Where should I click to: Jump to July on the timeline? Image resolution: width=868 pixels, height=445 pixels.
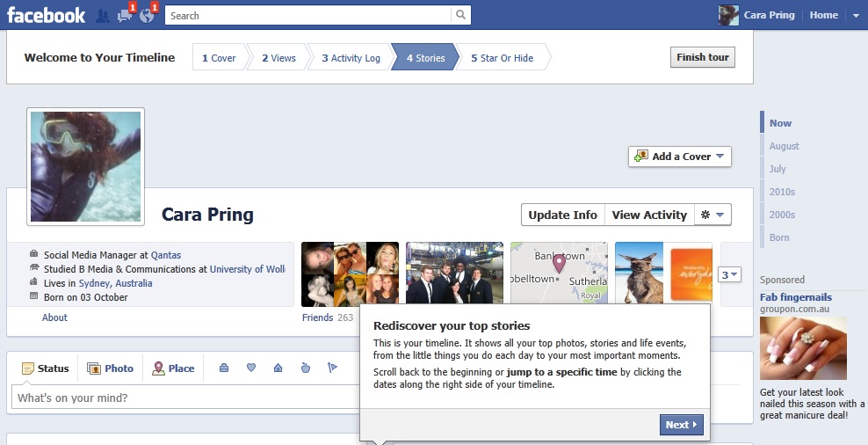tap(778, 169)
